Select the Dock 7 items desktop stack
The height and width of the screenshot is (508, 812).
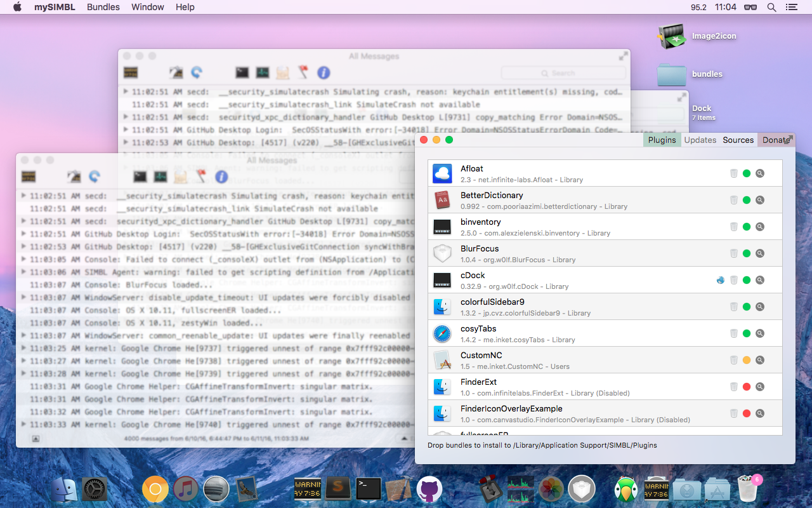point(704,112)
